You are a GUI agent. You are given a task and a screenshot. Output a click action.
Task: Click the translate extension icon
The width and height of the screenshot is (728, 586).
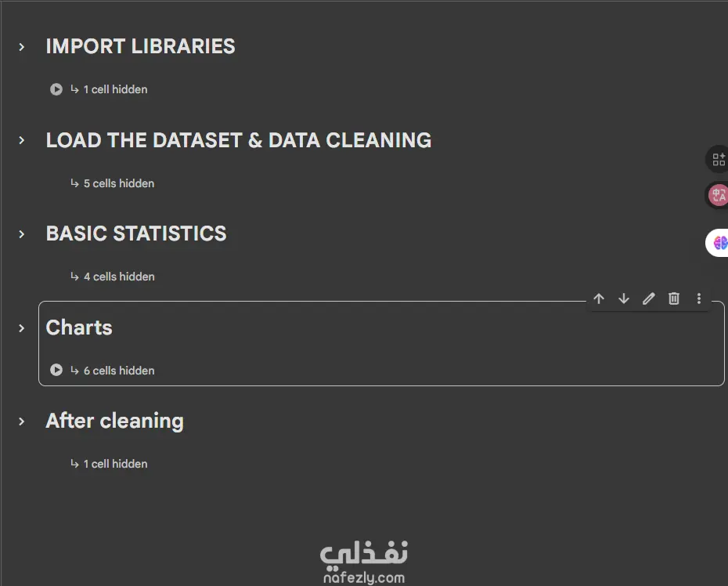coord(718,195)
